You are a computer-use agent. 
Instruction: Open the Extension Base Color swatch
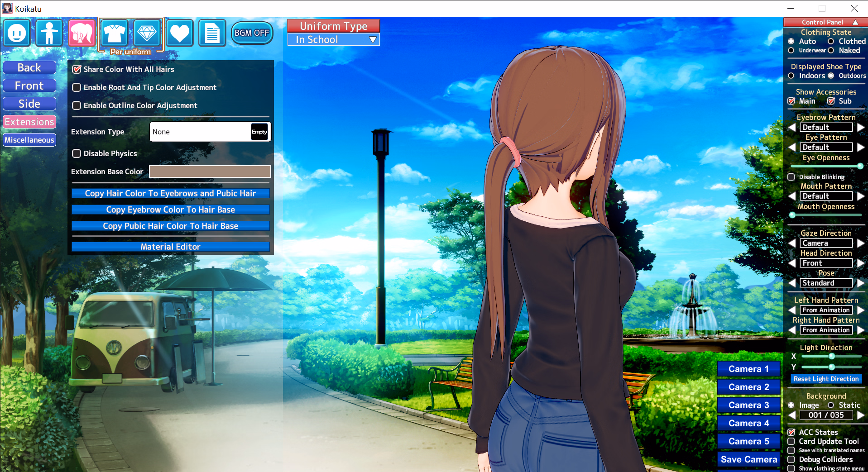(210, 172)
